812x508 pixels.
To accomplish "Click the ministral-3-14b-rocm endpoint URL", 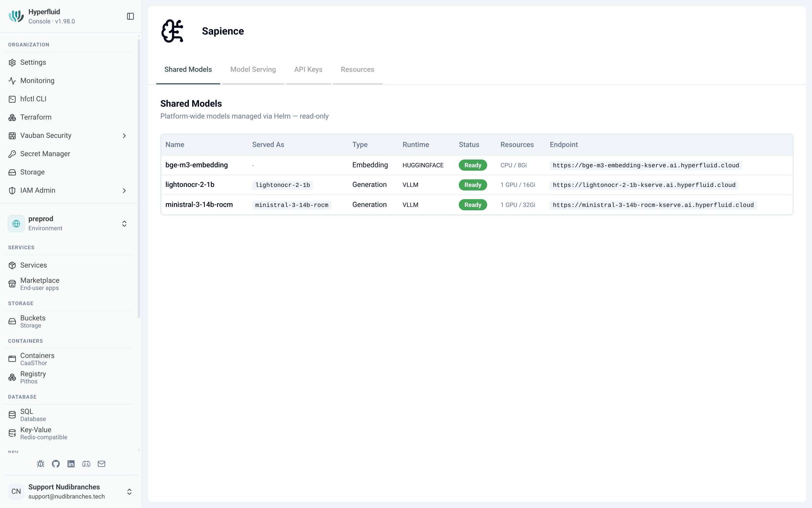I will [x=653, y=205].
